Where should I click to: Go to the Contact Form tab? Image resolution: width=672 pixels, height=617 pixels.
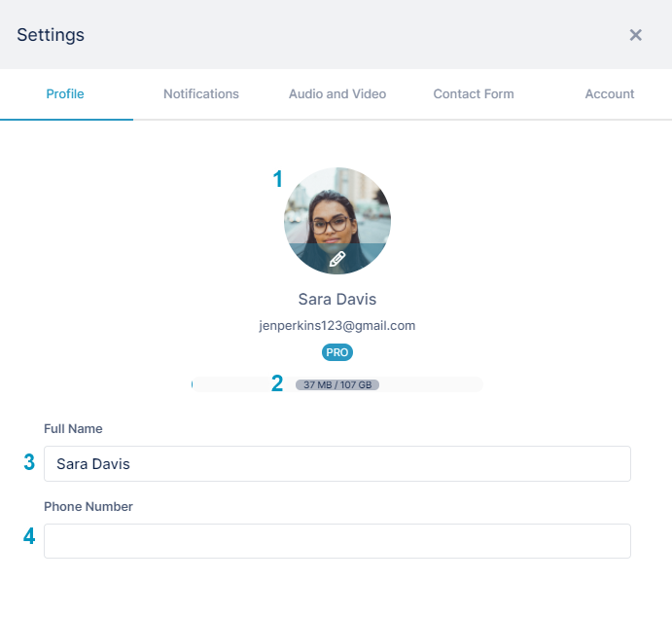click(474, 93)
